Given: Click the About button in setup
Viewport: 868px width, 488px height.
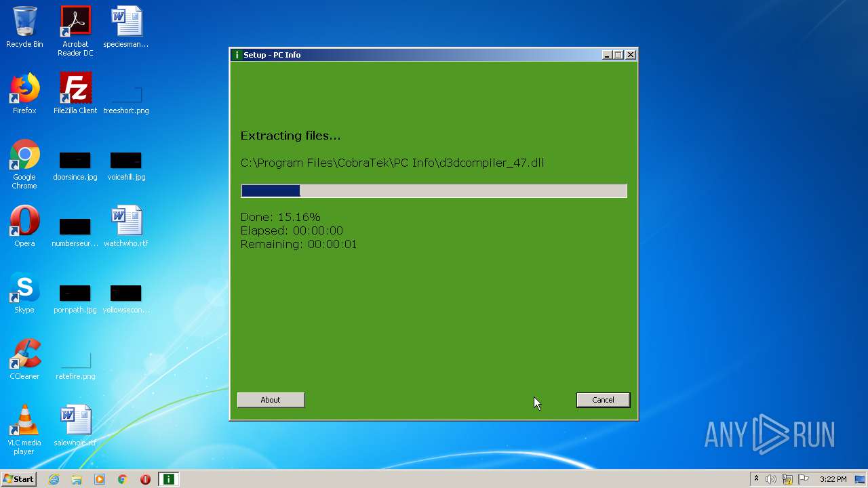Looking at the screenshot, I should click(271, 400).
